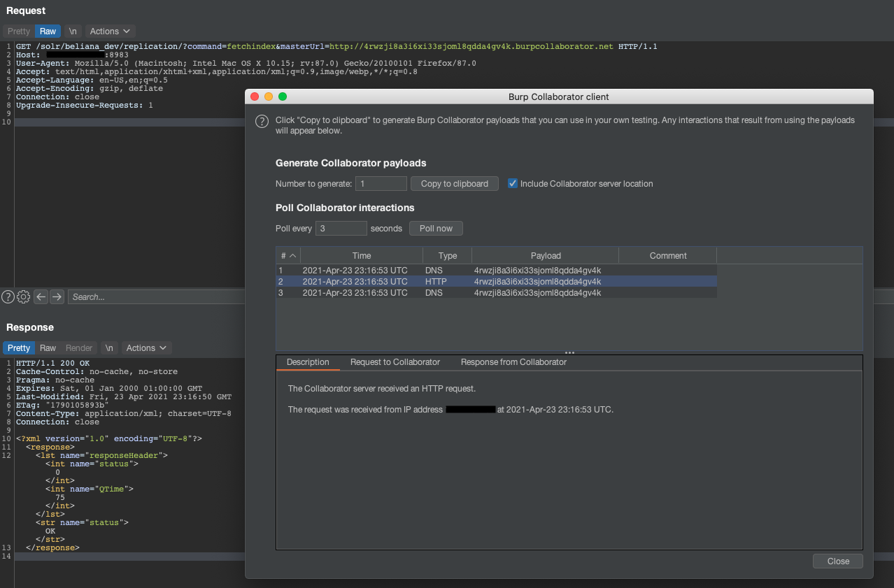
Task: Go to next search match arrow
Action: pyautogui.click(x=57, y=296)
